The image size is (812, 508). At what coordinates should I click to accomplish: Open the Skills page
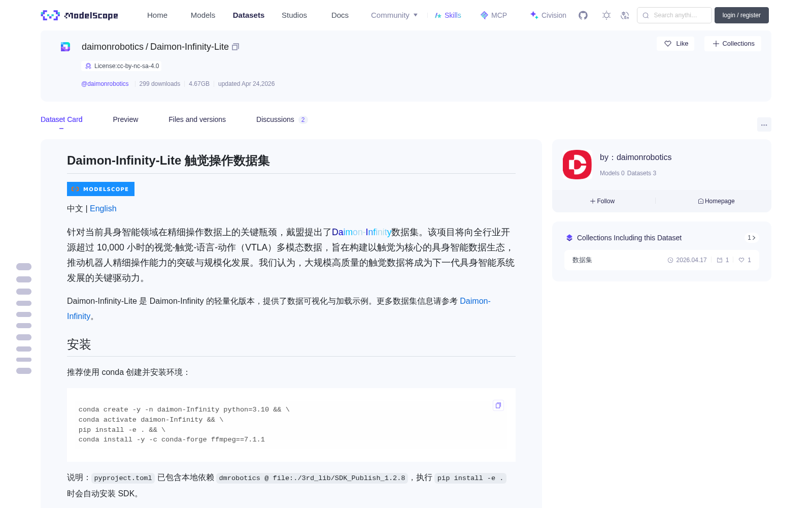coord(448,15)
